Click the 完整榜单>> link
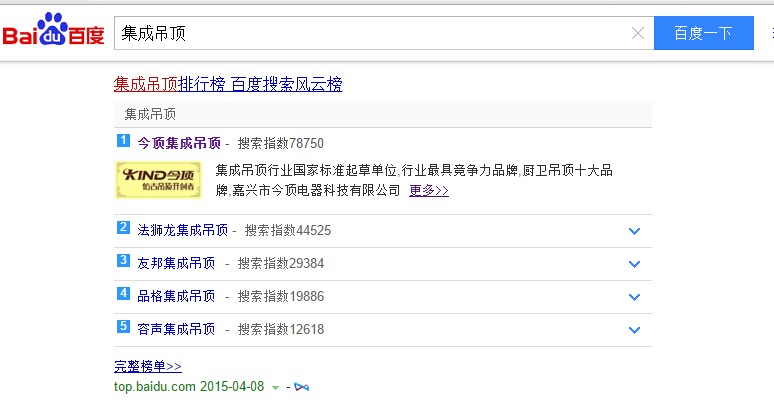The image size is (774, 406). pyautogui.click(x=148, y=366)
